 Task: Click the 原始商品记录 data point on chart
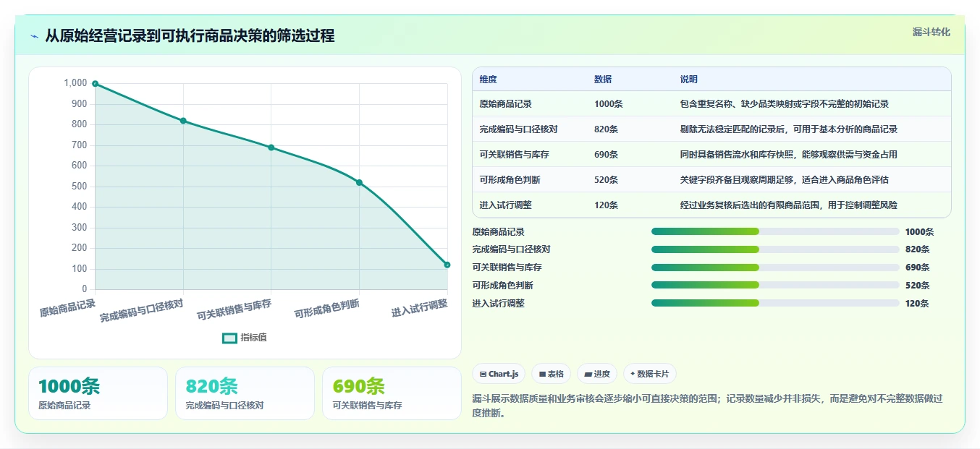click(95, 84)
